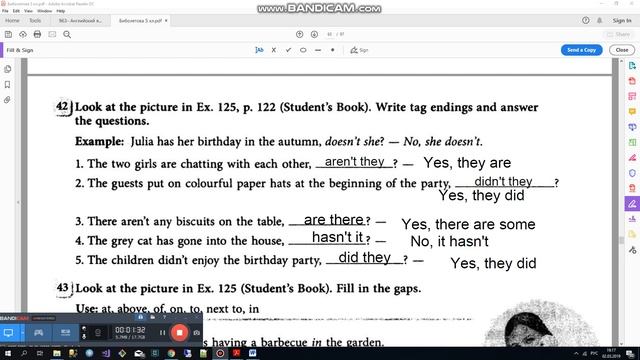Open Create PDF tool in right pane
The height and width of the screenshot is (360, 640).
coord(632,81)
